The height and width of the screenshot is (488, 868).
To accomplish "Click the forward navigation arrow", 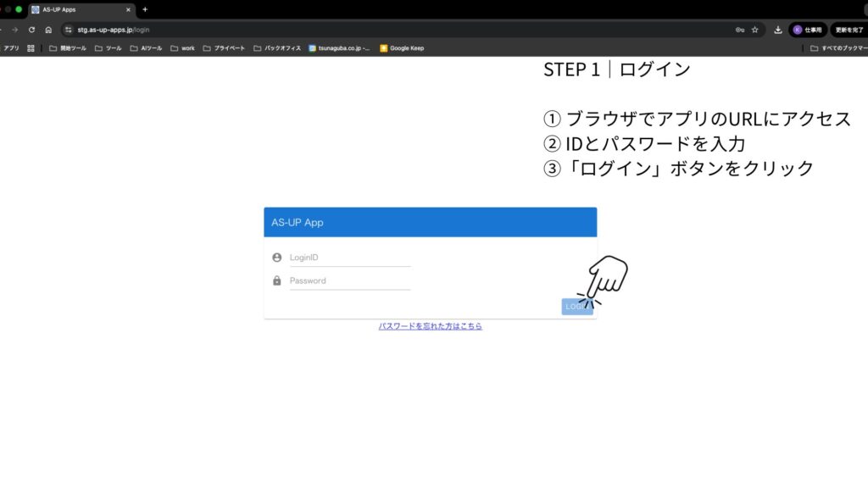I will pos(14,30).
